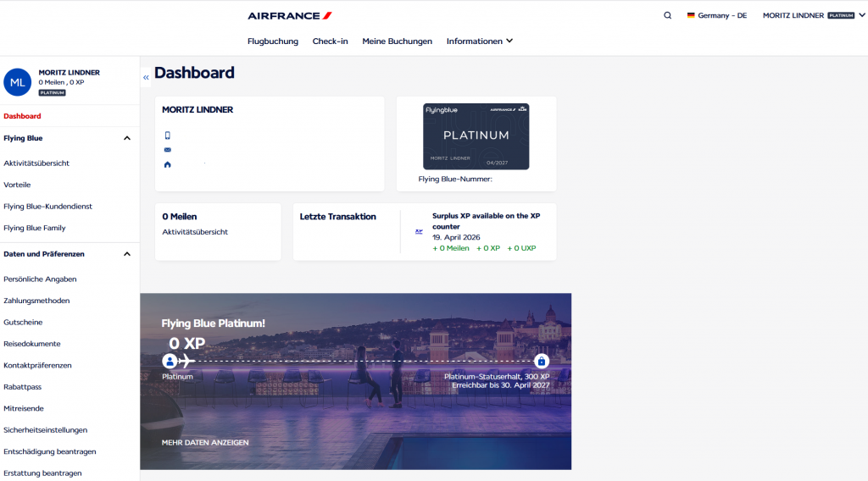Open Erstattung beantragen in sidebar
Viewport: 868px width, 481px height.
tap(42, 473)
